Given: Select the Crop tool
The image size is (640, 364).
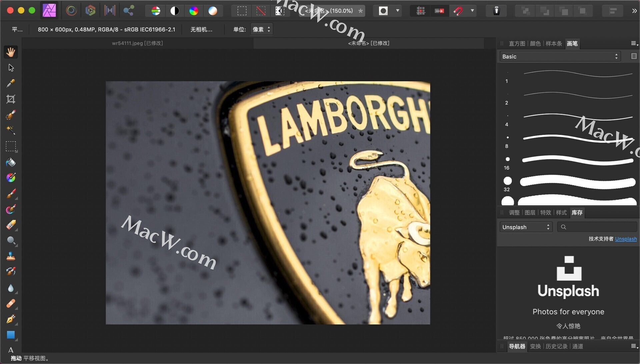Looking at the screenshot, I should tap(11, 99).
